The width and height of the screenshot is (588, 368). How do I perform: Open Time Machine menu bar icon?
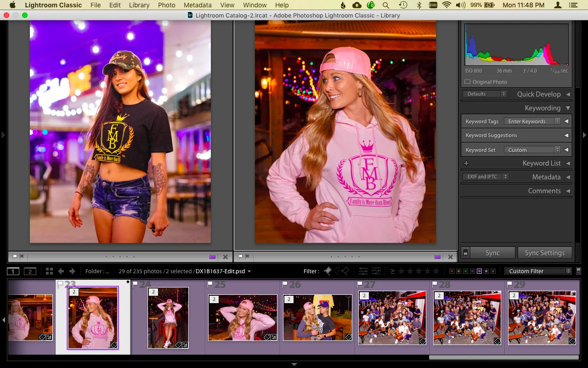[x=403, y=5]
